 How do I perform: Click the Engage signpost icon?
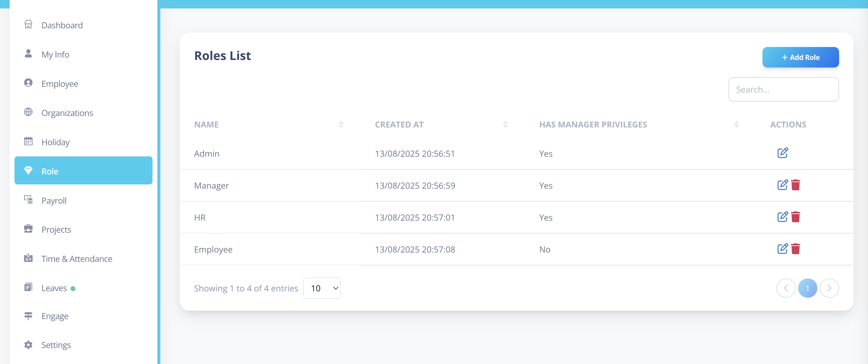(28, 316)
